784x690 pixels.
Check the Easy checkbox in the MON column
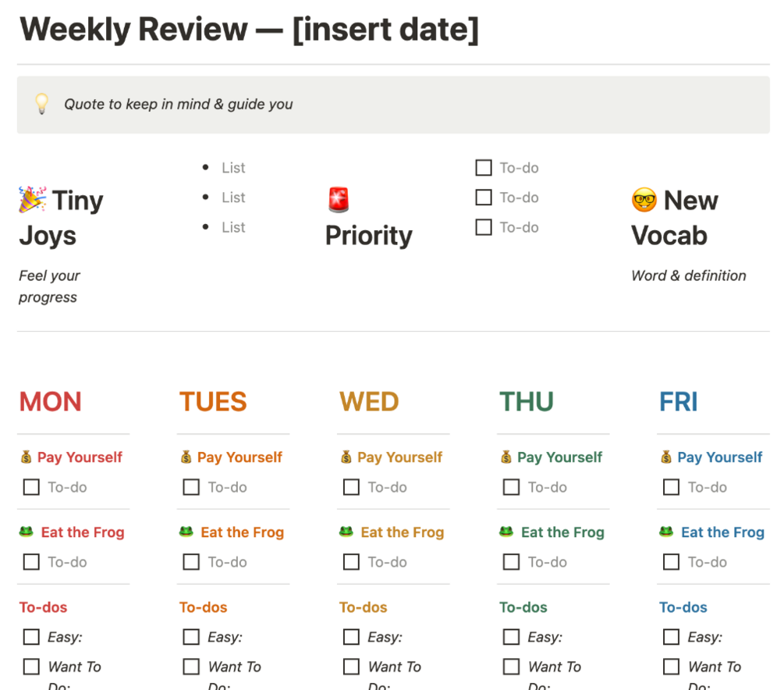click(31, 637)
